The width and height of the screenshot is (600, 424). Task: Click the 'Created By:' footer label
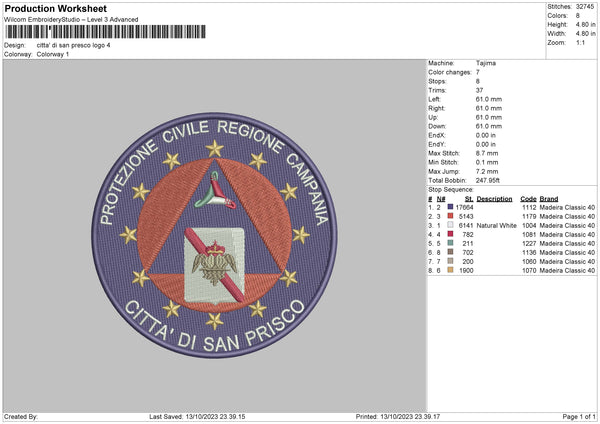point(21,416)
